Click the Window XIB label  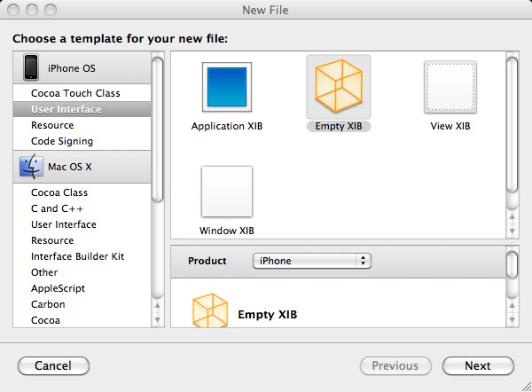pos(227,231)
